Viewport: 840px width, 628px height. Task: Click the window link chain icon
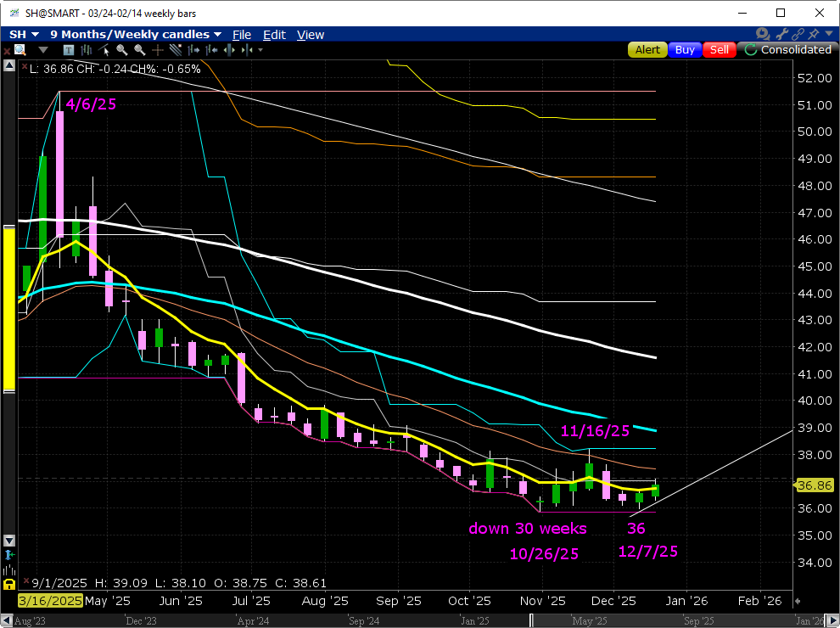coord(797,34)
